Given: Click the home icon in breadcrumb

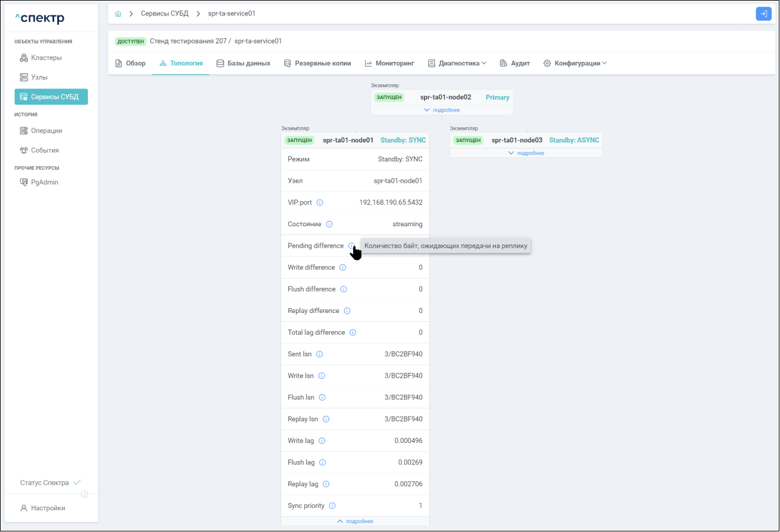Looking at the screenshot, I should pyautogui.click(x=119, y=14).
